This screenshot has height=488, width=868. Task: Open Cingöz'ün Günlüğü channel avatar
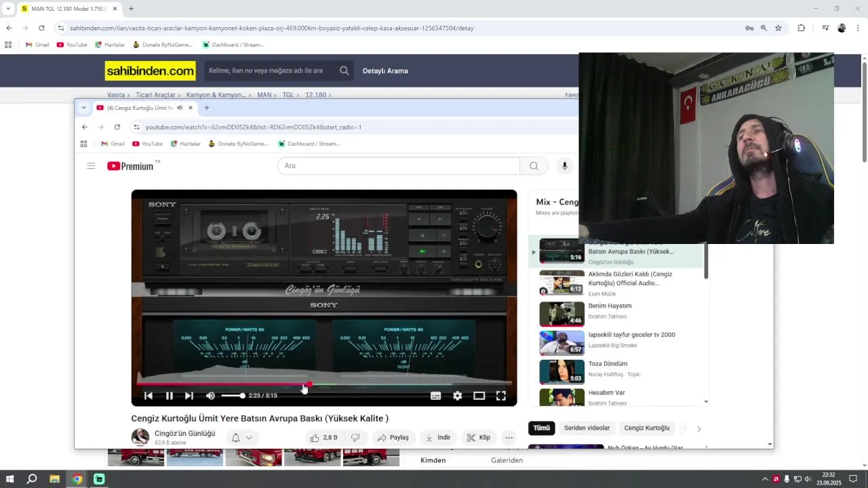(140, 437)
